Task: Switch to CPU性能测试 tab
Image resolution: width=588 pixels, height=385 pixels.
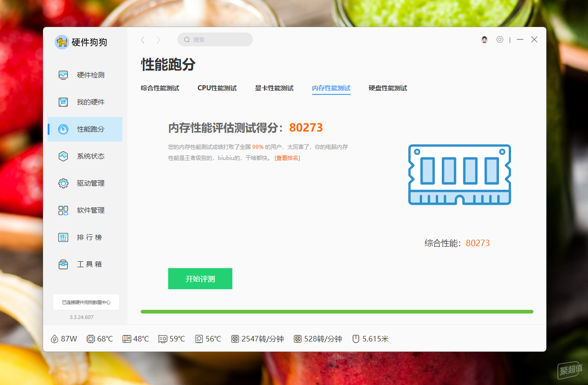Action: point(217,88)
